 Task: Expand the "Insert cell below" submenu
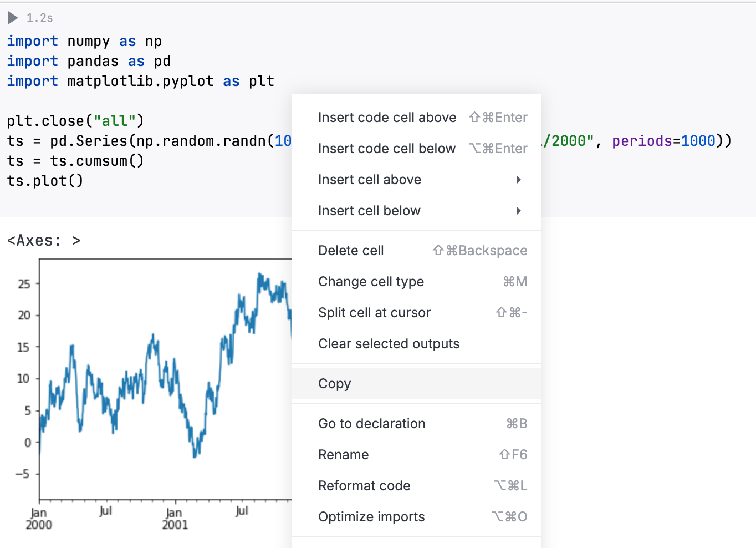[x=369, y=210]
